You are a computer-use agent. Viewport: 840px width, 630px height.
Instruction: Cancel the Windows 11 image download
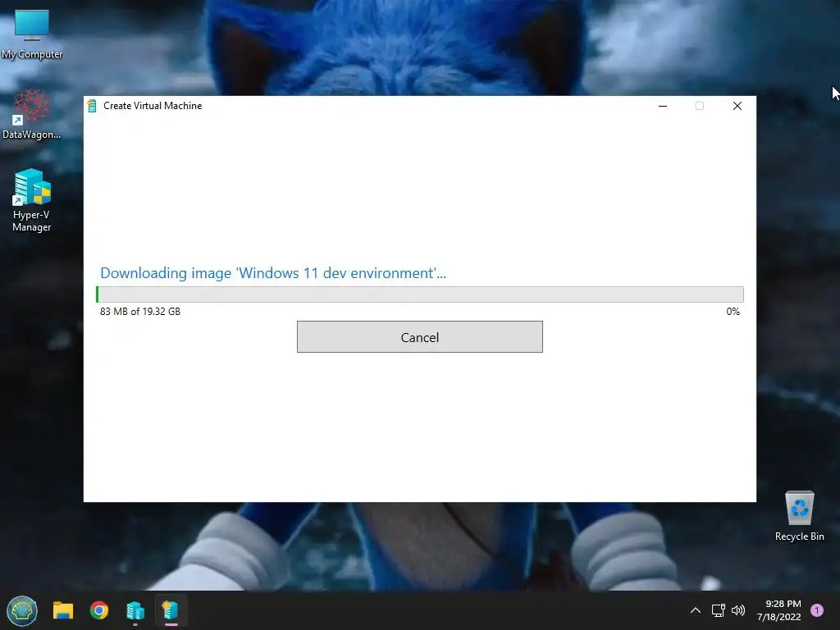pos(419,337)
